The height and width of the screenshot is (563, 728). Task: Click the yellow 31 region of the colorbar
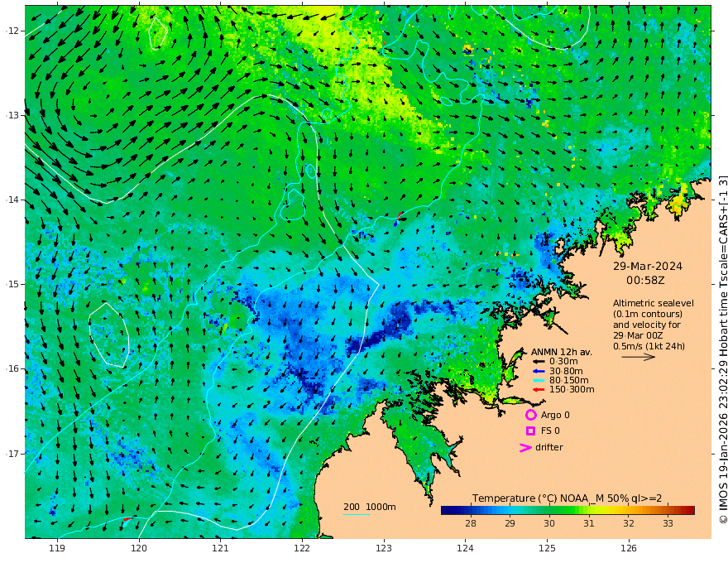[x=589, y=511]
